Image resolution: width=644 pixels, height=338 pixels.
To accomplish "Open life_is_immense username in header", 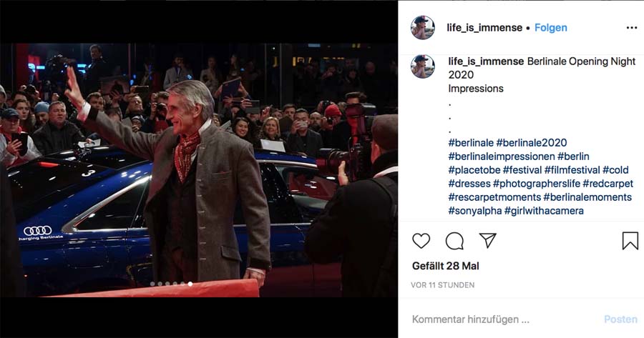I will (484, 28).
